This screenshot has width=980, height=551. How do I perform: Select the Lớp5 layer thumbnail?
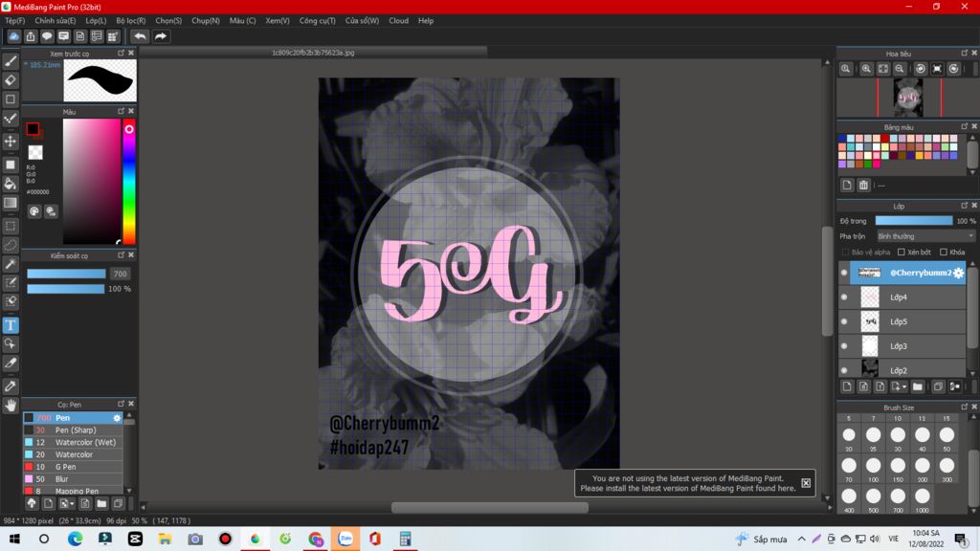coord(869,321)
